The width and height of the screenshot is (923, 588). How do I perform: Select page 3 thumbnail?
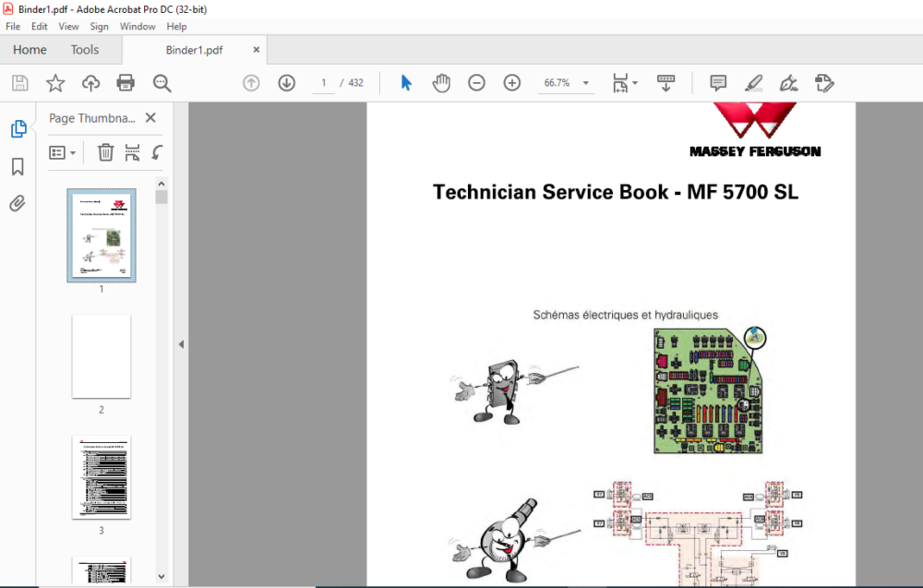tap(102, 477)
